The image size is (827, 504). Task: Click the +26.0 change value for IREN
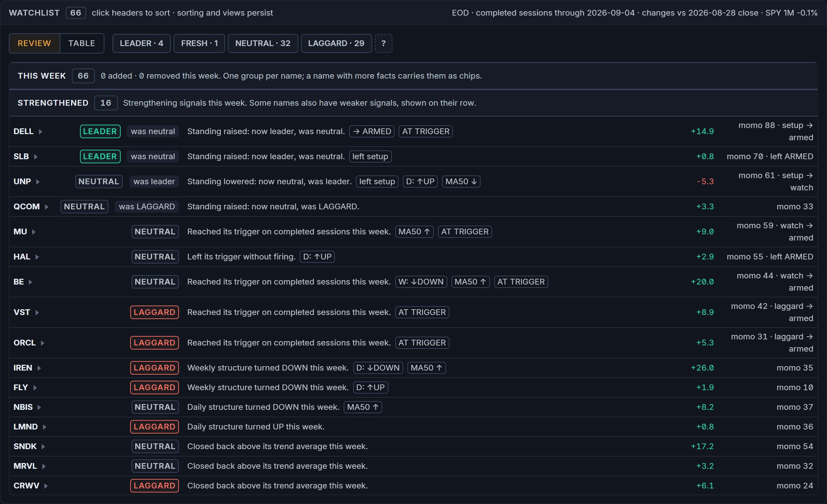click(x=702, y=368)
